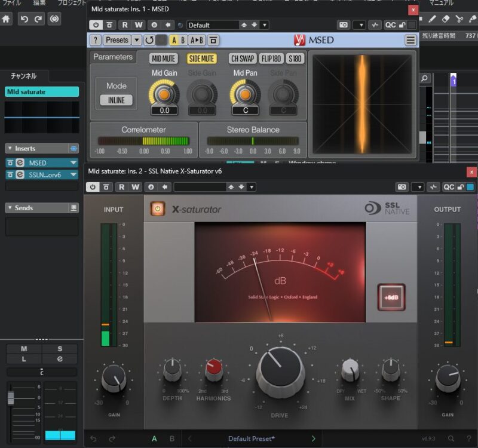Open the MSED hamburger menu
Screen dimensions: 478x448
410,40
